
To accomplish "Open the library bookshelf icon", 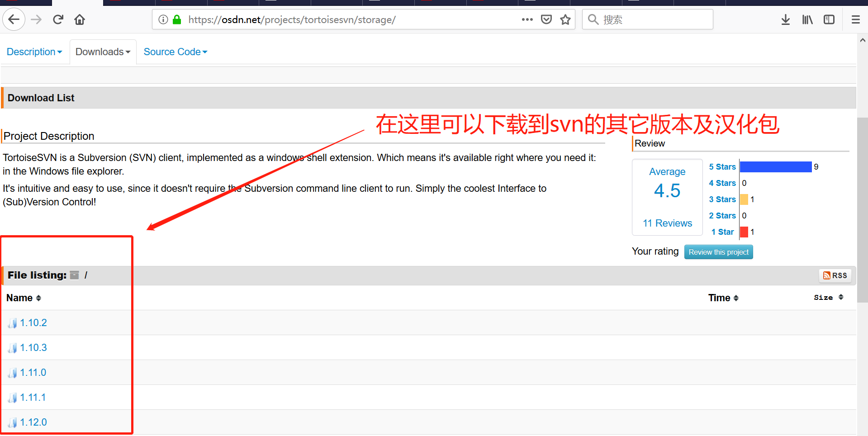I will (807, 19).
